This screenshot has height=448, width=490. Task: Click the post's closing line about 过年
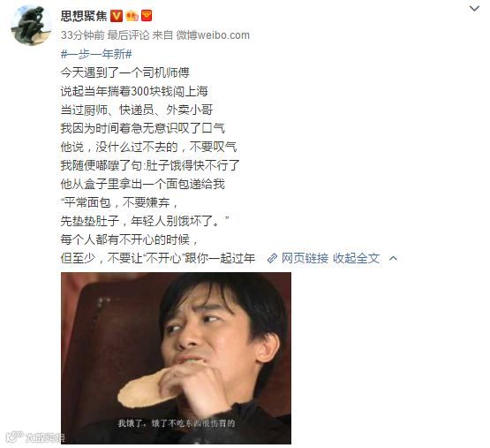point(158,258)
